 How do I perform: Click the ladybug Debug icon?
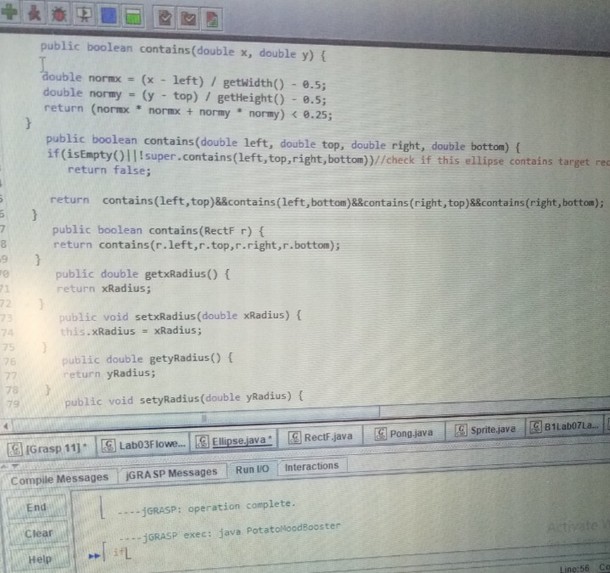tap(59, 15)
